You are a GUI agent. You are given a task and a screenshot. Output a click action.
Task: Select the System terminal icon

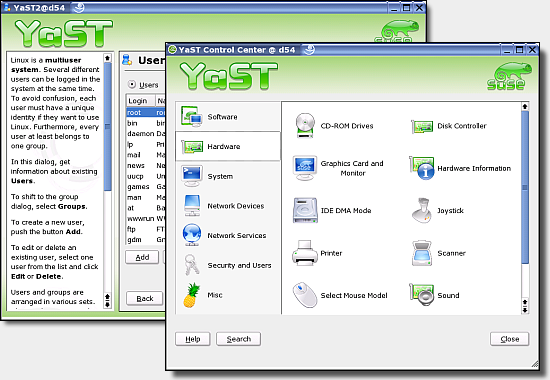pyautogui.click(x=192, y=176)
